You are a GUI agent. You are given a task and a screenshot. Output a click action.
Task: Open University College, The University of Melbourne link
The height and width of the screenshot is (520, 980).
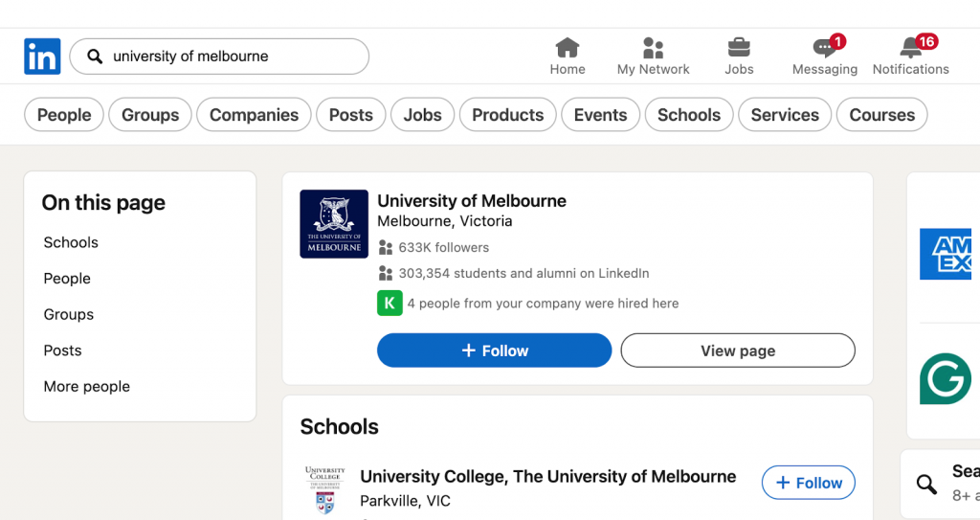548,477
